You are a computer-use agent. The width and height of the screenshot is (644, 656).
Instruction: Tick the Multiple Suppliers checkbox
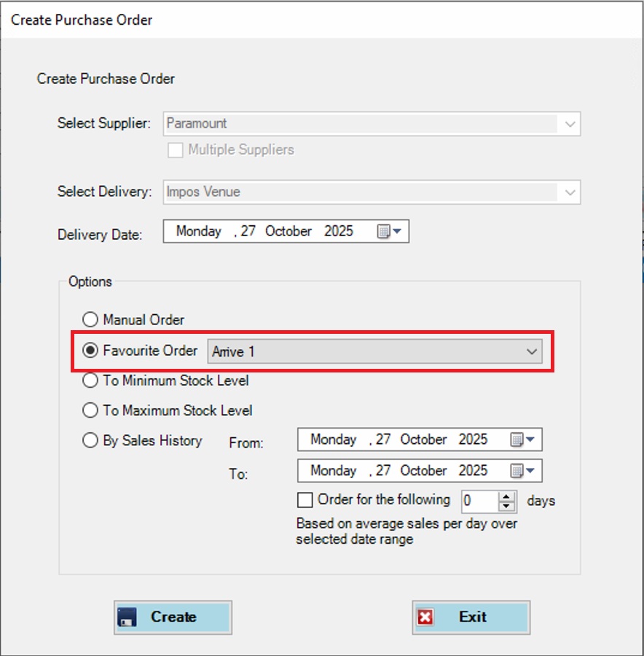tap(175, 150)
